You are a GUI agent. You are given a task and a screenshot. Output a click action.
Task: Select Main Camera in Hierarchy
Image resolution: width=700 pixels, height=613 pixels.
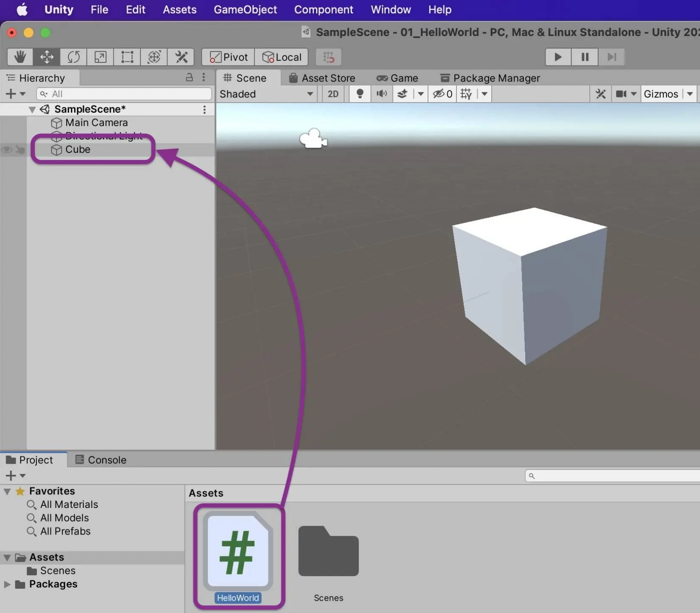click(x=96, y=123)
